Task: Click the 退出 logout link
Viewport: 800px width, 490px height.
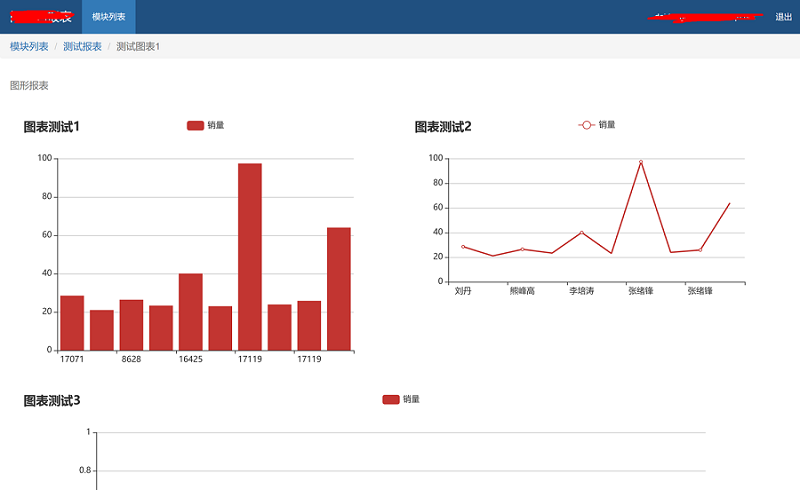Action: pyautogui.click(x=784, y=17)
